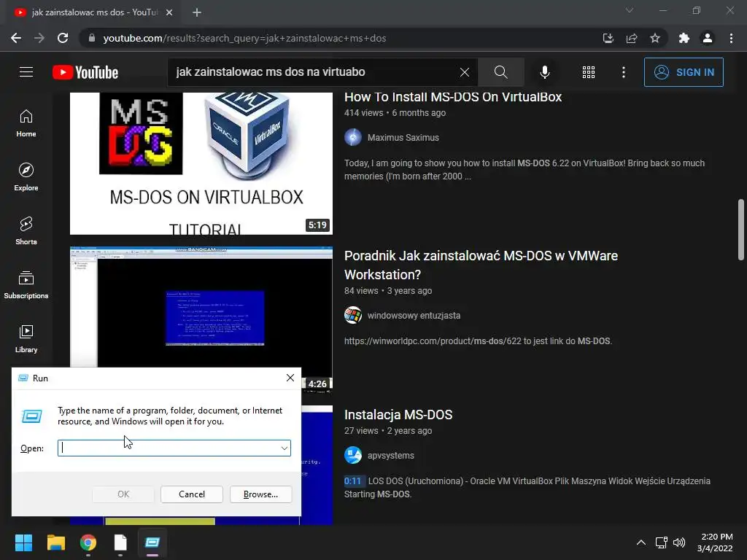Search with your voice microphone icon
This screenshot has width=747, height=560.
click(x=544, y=72)
